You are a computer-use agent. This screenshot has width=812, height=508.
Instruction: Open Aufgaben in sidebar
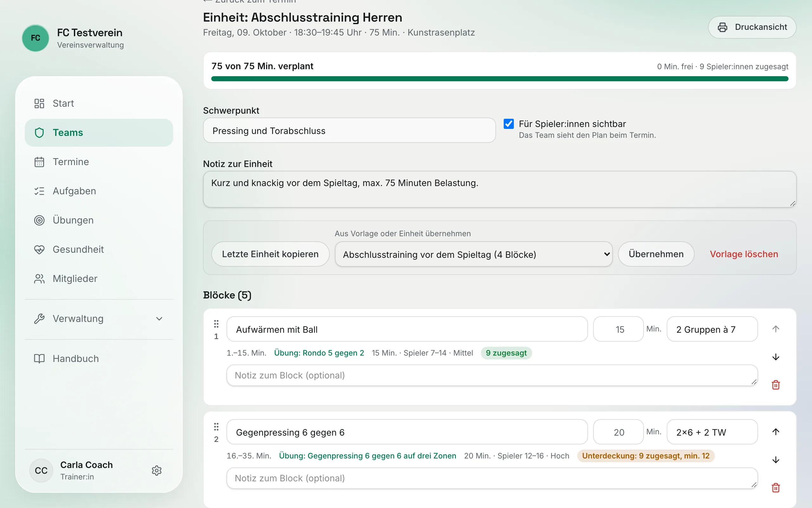99,191
